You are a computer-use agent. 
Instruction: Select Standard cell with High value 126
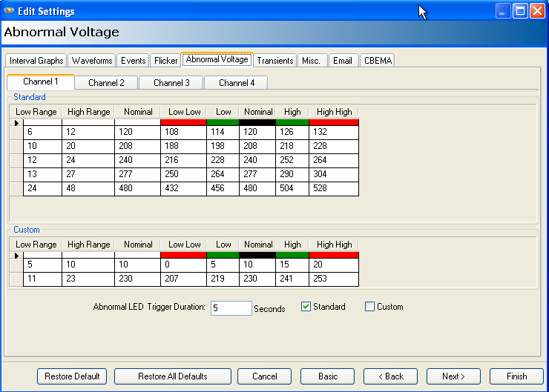292,133
